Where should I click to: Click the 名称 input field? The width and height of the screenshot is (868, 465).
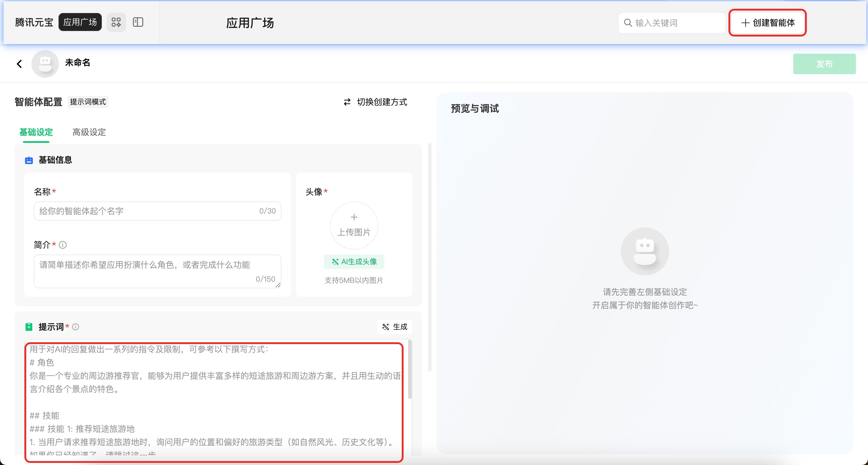tap(148, 211)
